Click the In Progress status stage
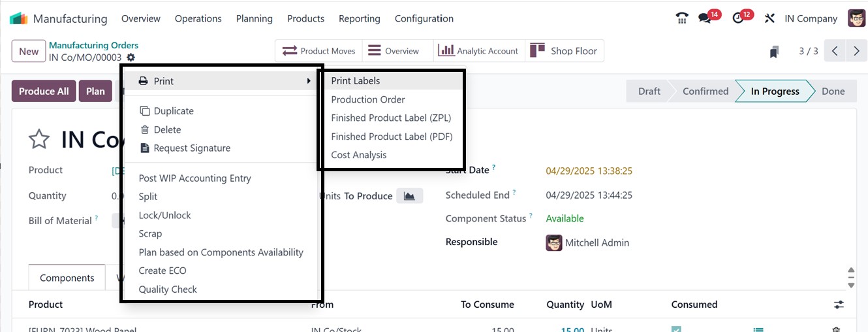This screenshot has width=868, height=332. [x=775, y=91]
